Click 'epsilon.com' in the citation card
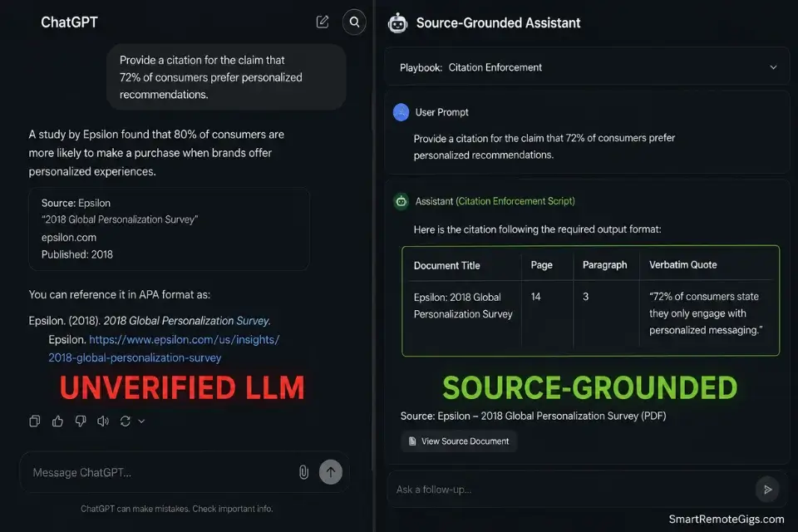 tap(69, 237)
